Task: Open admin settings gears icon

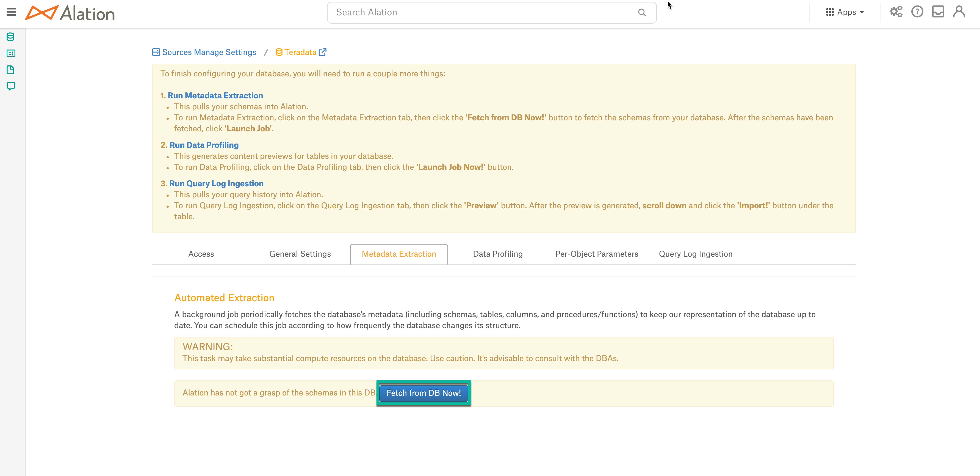Action: coord(896,12)
